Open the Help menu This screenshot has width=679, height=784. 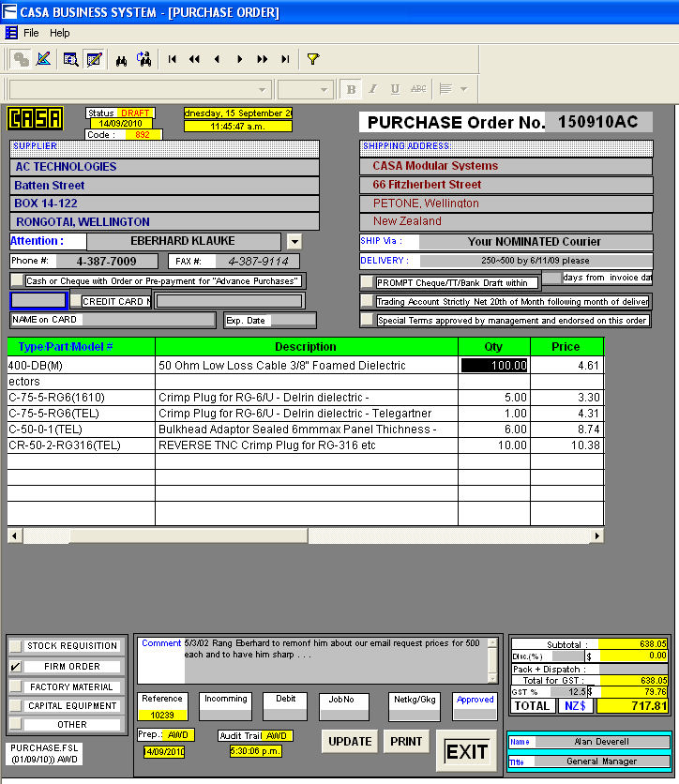tap(59, 33)
